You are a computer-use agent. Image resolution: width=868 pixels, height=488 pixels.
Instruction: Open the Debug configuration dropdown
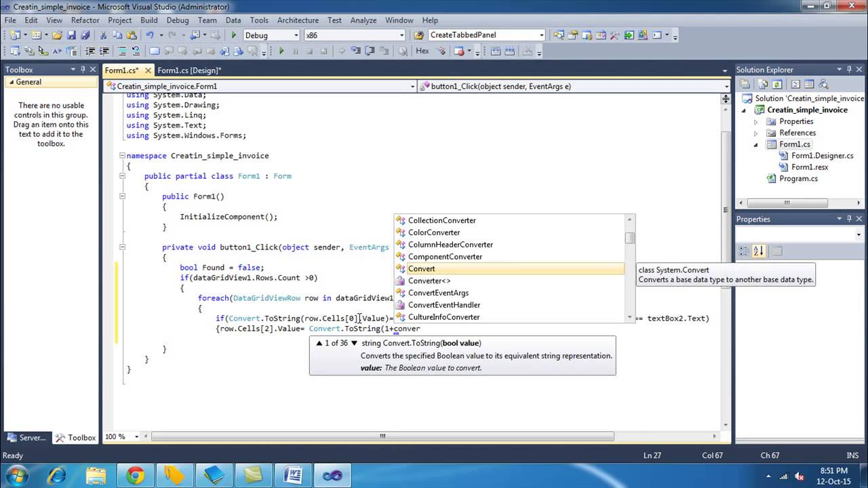click(x=296, y=35)
